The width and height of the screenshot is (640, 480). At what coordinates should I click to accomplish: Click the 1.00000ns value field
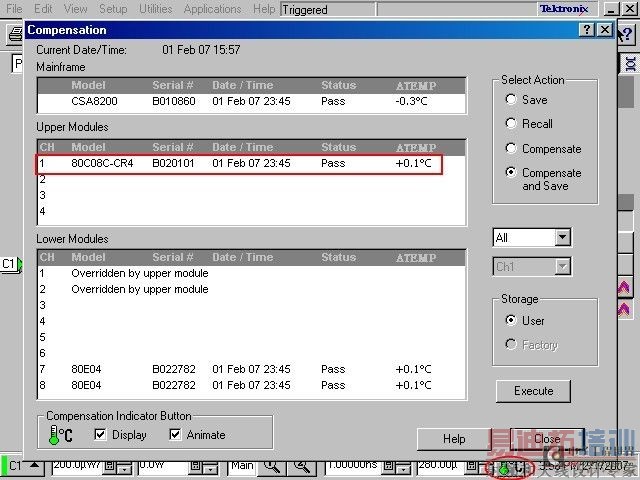[353, 466]
